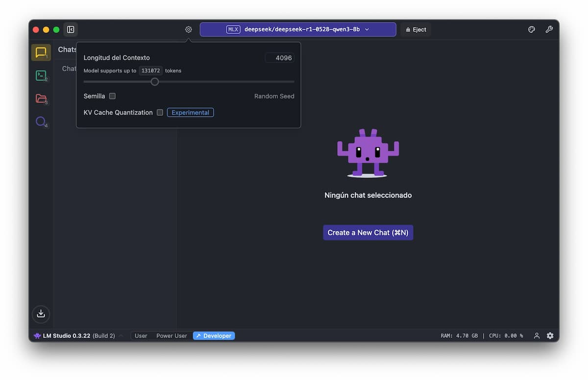Open app settings gear in status bar
The height and width of the screenshot is (380, 588).
pos(550,336)
